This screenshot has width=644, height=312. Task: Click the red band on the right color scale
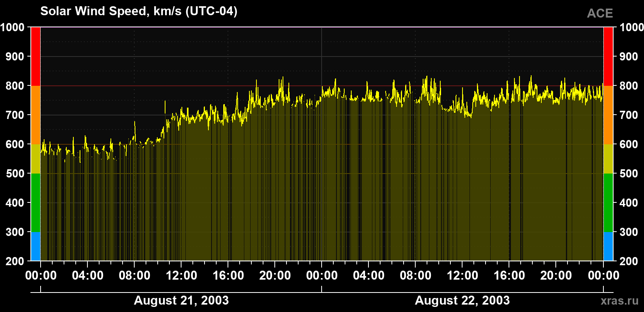click(608, 57)
